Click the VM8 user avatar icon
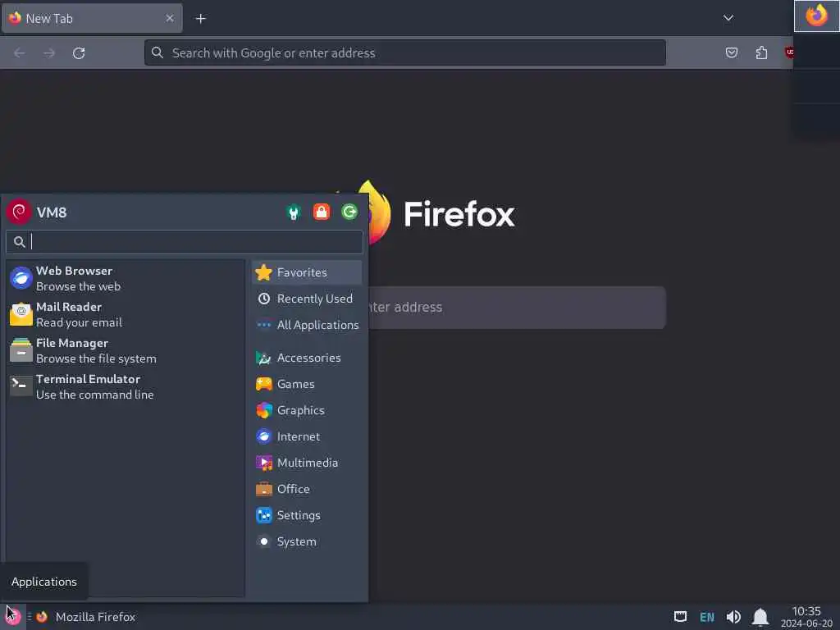The height and width of the screenshot is (630, 840). click(20, 212)
